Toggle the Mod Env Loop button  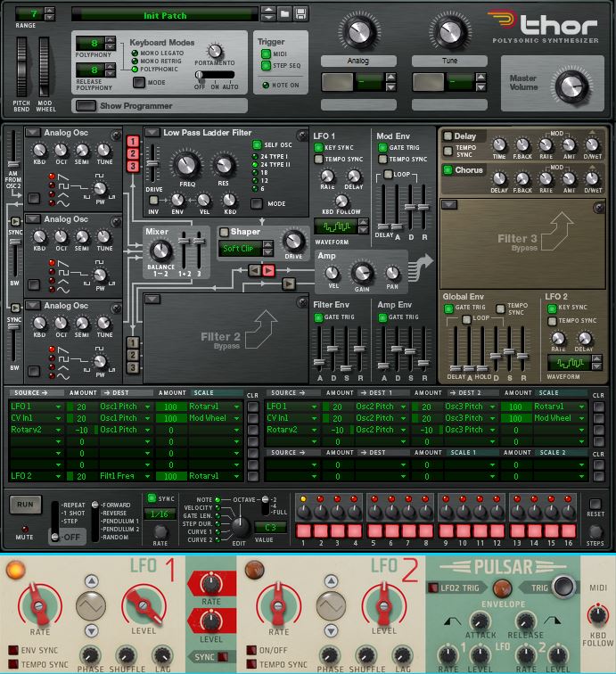click(x=388, y=174)
